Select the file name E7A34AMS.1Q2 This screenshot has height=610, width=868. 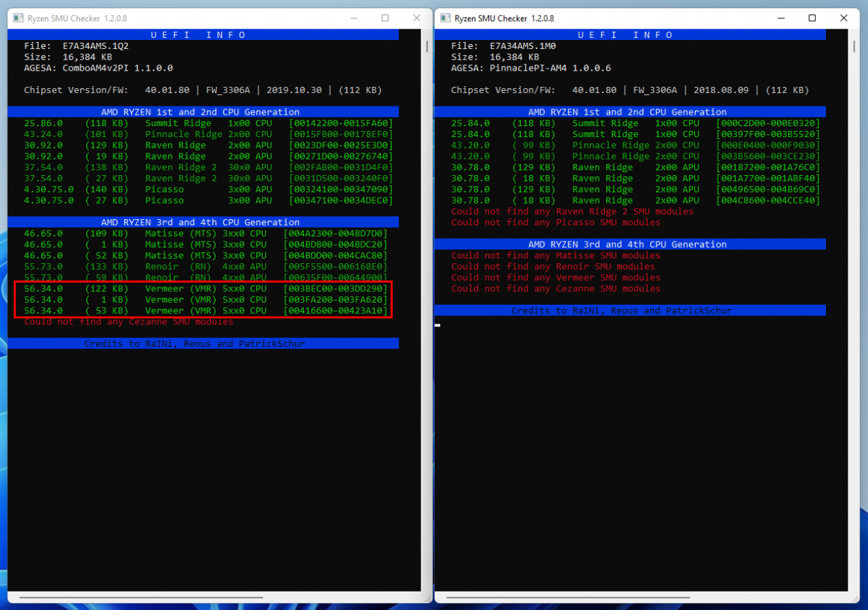96,46
